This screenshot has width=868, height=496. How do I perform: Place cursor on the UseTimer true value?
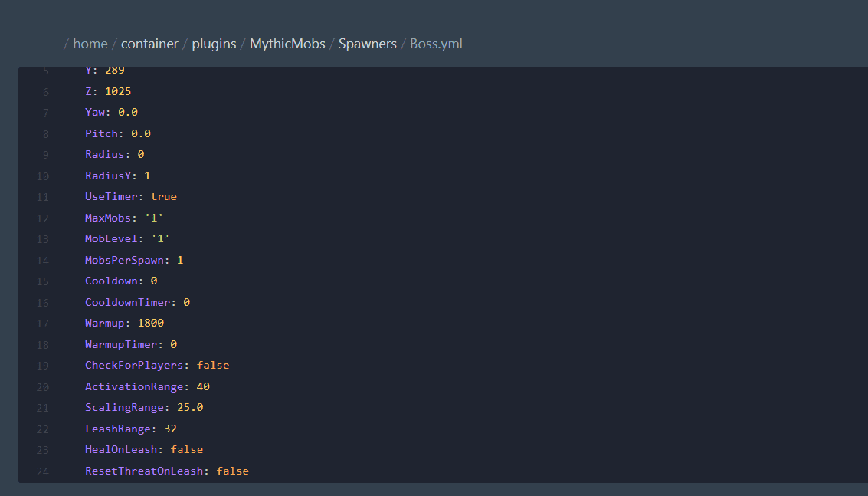[x=163, y=197]
